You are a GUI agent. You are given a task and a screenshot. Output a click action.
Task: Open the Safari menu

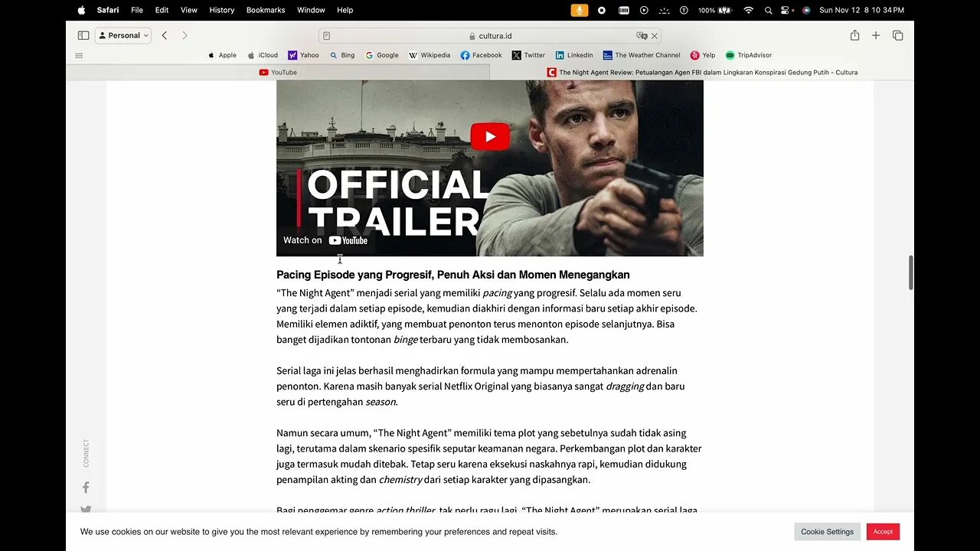[x=108, y=10]
